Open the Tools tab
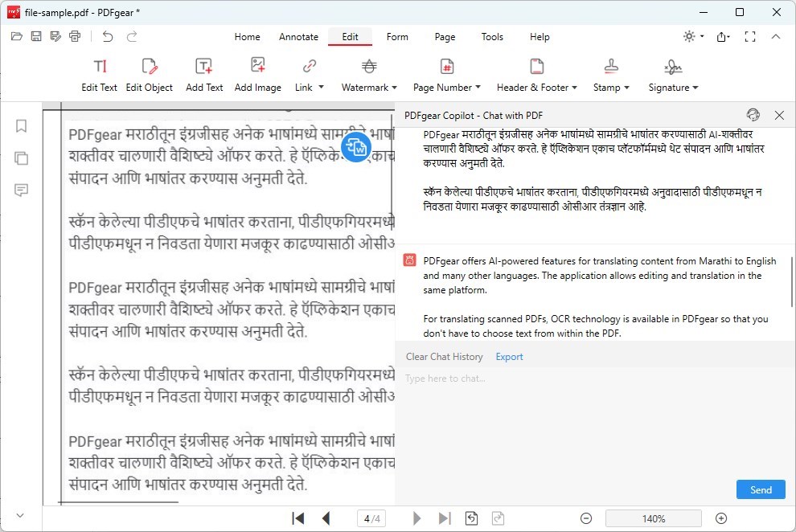The height and width of the screenshot is (532, 796). coord(492,37)
